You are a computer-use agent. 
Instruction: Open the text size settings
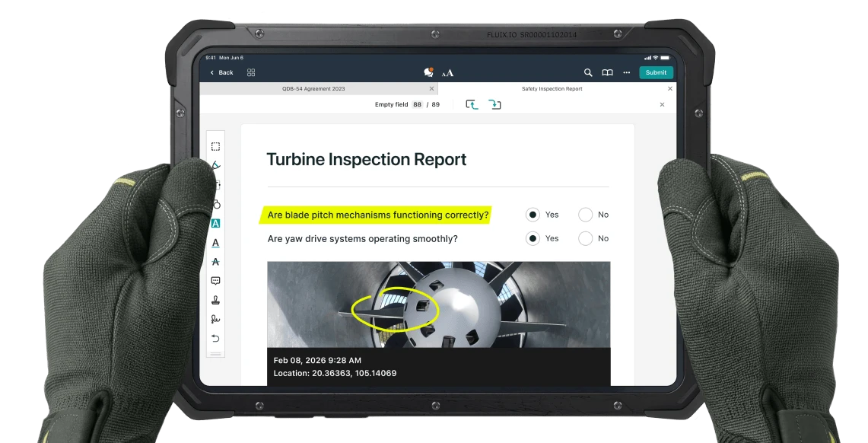447,72
